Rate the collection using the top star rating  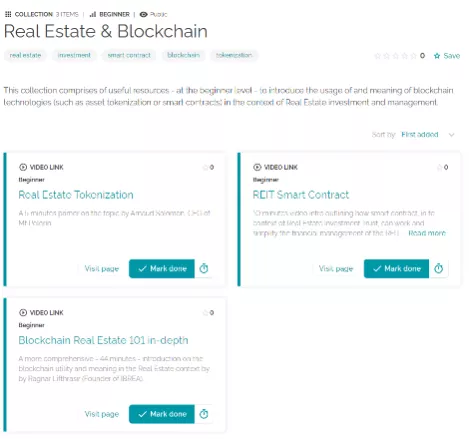click(x=395, y=56)
